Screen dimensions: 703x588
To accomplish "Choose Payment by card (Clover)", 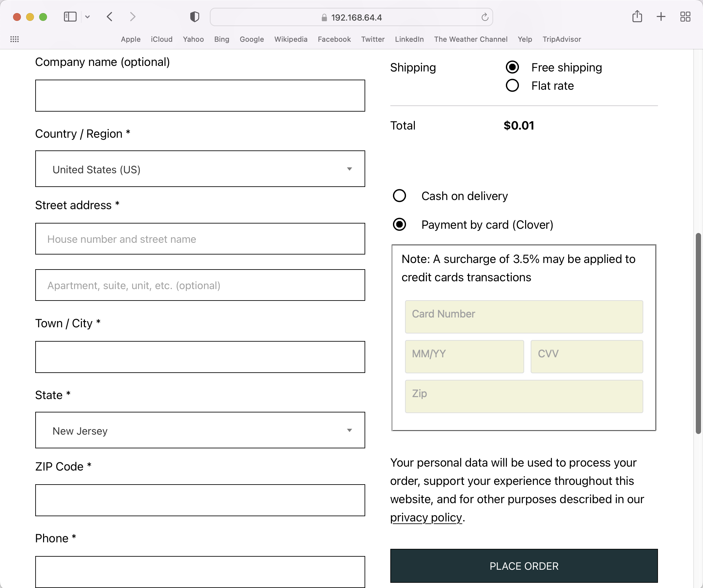I will [x=399, y=224].
